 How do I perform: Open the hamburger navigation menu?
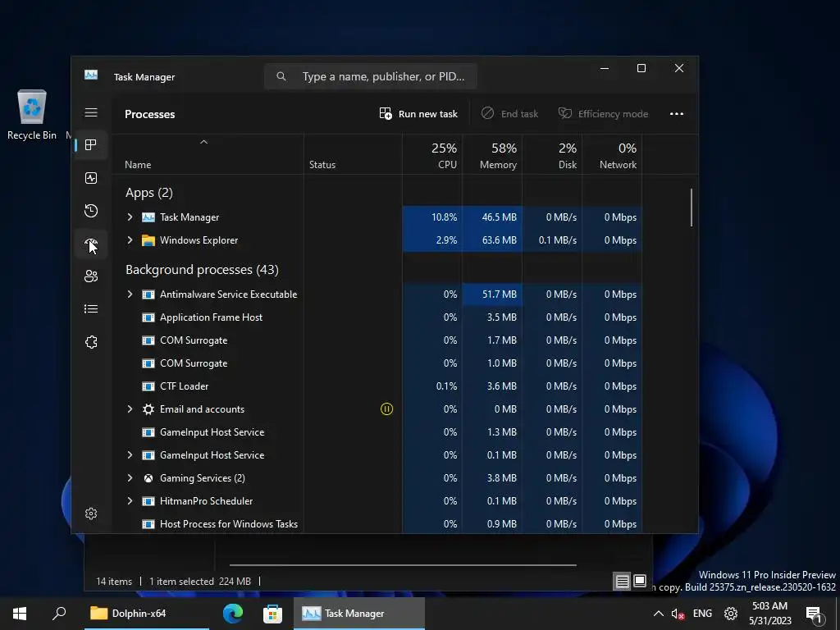[x=91, y=112]
